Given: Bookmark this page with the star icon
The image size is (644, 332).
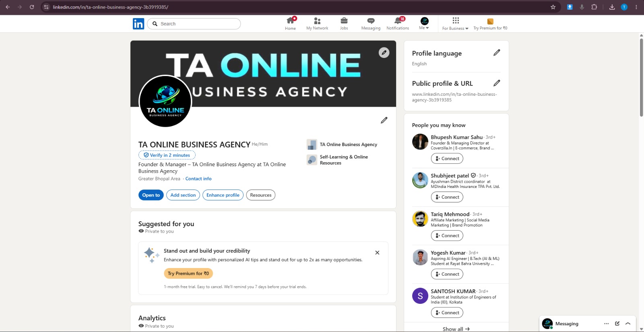Looking at the screenshot, I should [553, 7].
